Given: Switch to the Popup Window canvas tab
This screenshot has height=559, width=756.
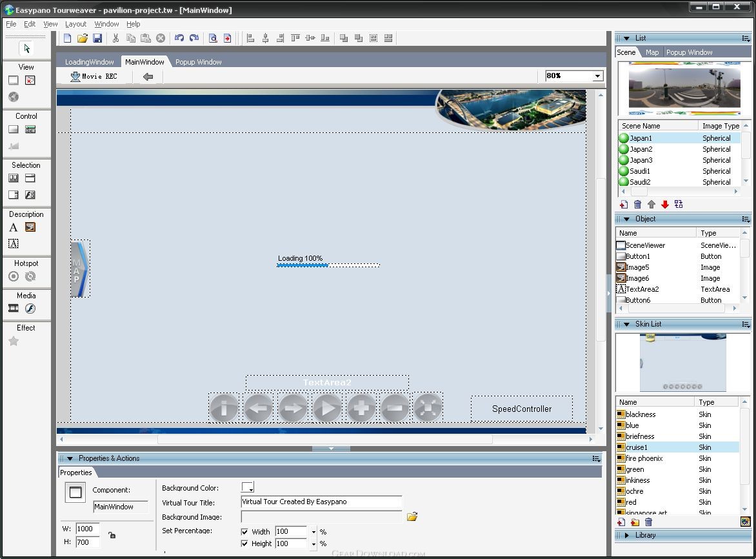Looking at the screenshot, I should (198, 62).
